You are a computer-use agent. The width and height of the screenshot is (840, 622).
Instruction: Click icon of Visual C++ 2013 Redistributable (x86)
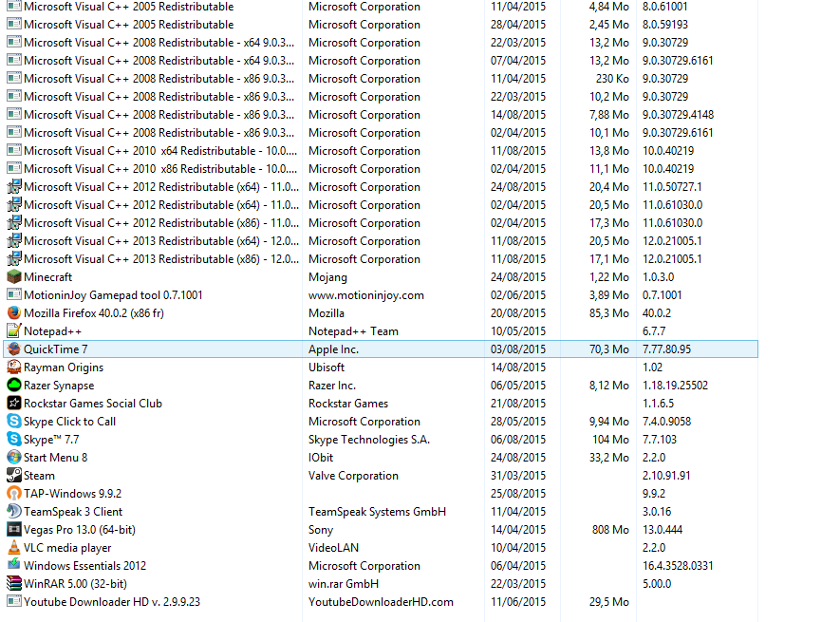pyautogui.click(x=14, y=259)
